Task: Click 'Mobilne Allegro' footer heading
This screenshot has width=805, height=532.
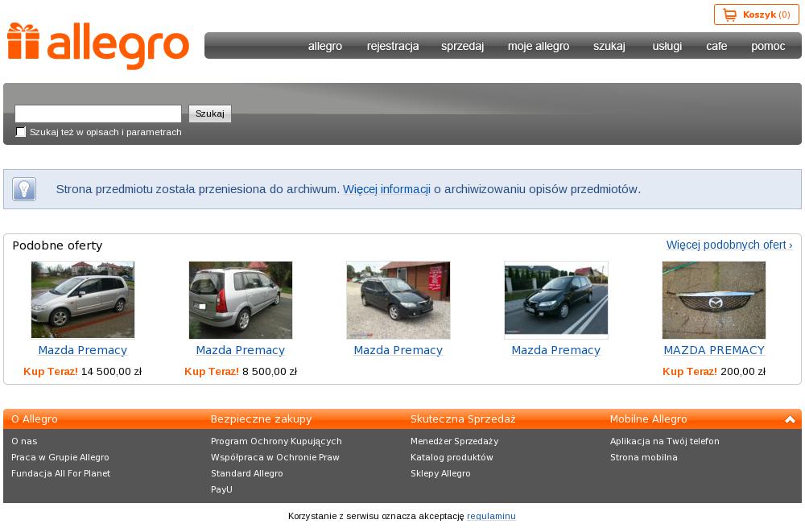Action: pyautogui.click(x=648, y=419)
